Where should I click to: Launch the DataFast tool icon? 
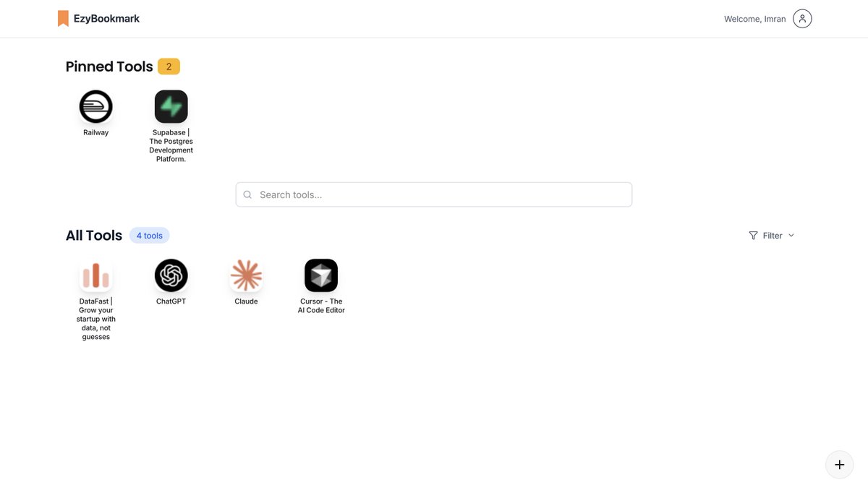[x=95, y=275]
